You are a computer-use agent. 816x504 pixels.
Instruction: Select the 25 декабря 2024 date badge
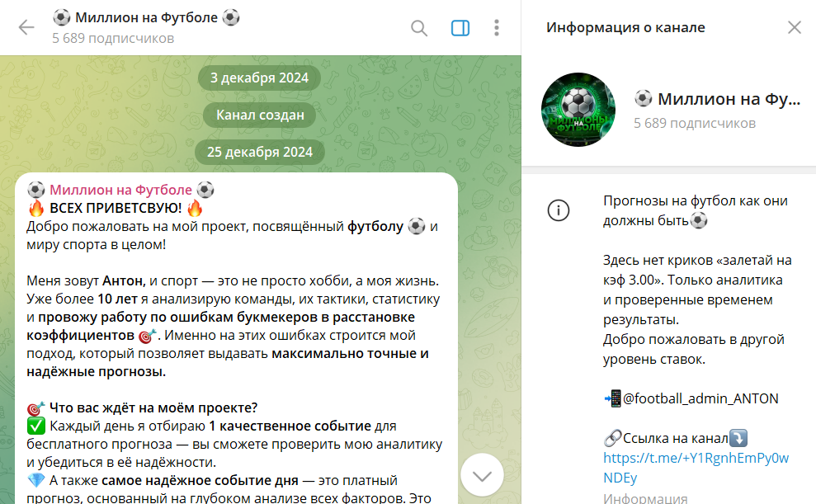point(260,152)
